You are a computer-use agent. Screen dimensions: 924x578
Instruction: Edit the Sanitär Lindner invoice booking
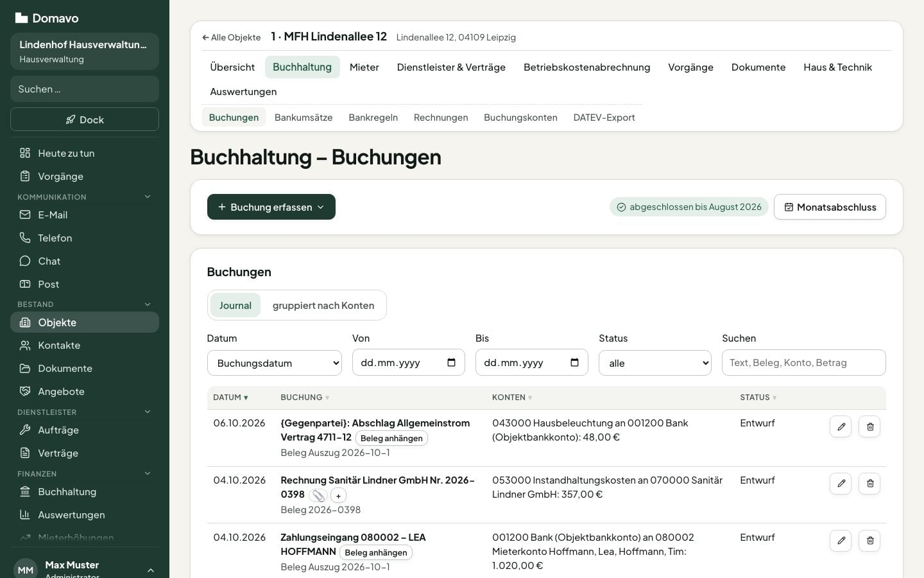pyautogui.click(x=841, y=484)
